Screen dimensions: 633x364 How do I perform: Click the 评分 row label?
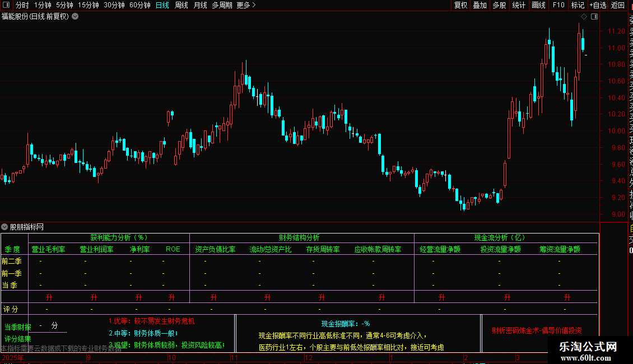pyautogui.click(x=11, y=309)
